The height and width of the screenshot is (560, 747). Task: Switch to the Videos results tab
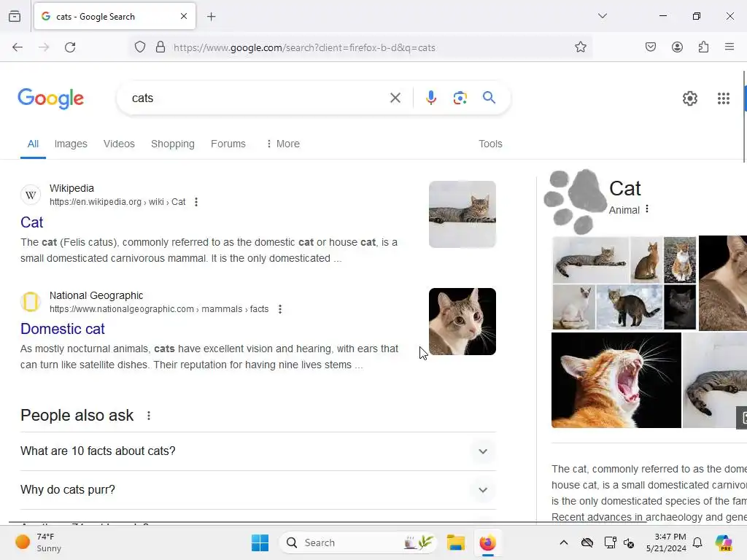pyautogui.click(x=119, y=144)
